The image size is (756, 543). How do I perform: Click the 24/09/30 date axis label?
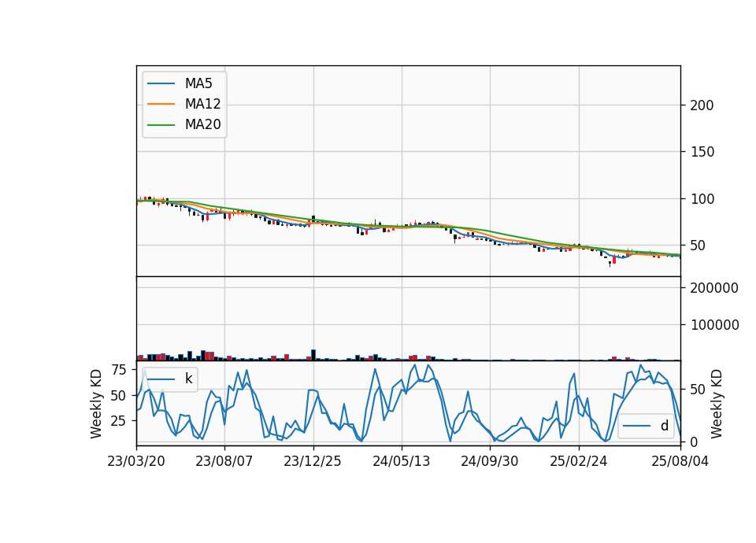point(489,461)
